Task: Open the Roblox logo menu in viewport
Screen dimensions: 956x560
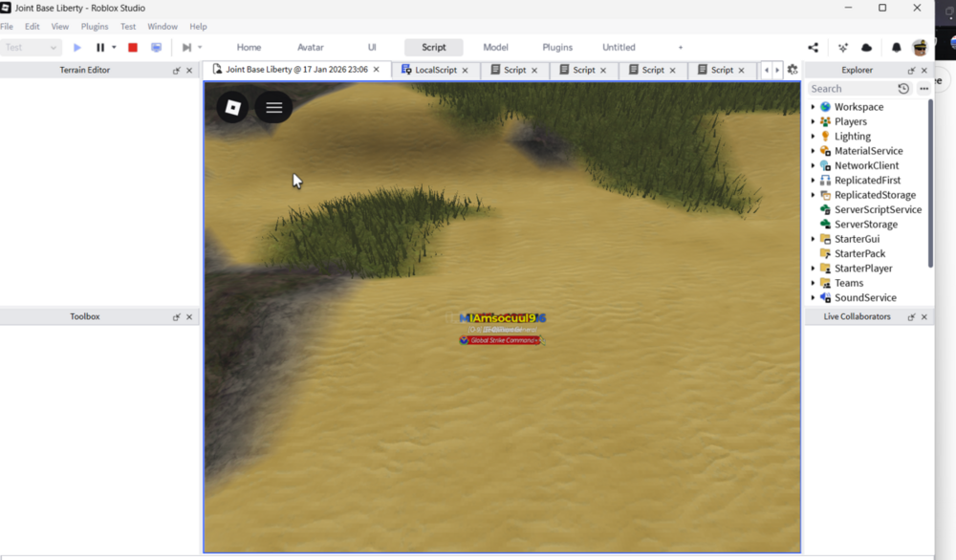Action: click(x=233, y=107)
